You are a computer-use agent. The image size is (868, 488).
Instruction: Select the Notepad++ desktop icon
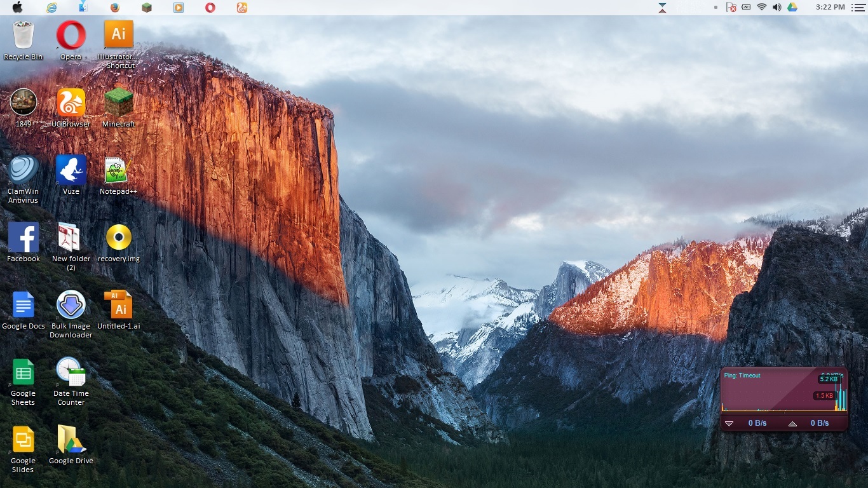click(x=119, y=175)
